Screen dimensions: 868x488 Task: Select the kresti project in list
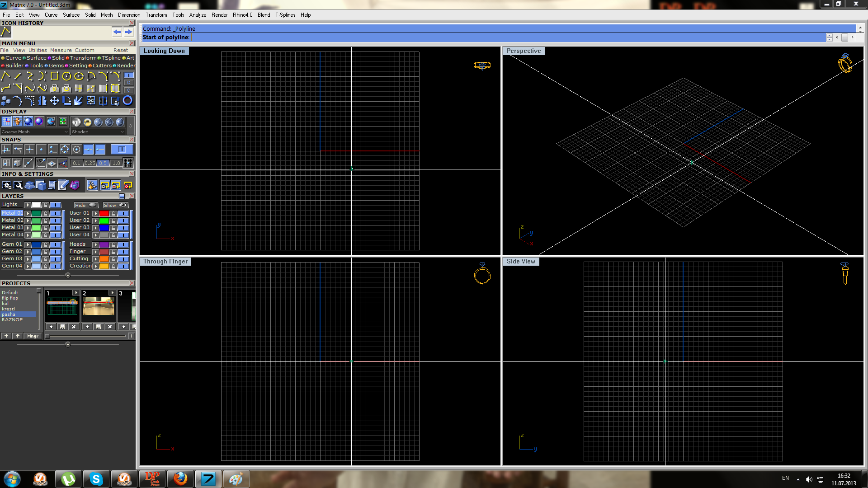click(x=8, y=309)
